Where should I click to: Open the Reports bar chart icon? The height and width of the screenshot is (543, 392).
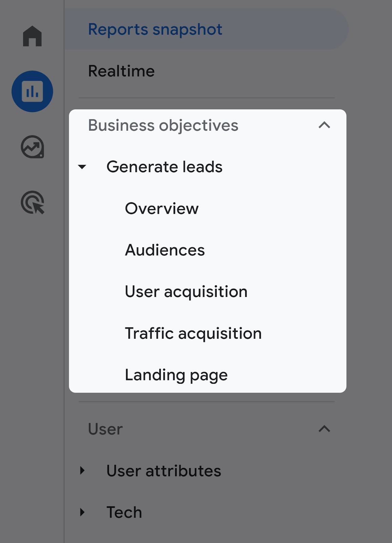pyautogui.click(x=32, y=91)
